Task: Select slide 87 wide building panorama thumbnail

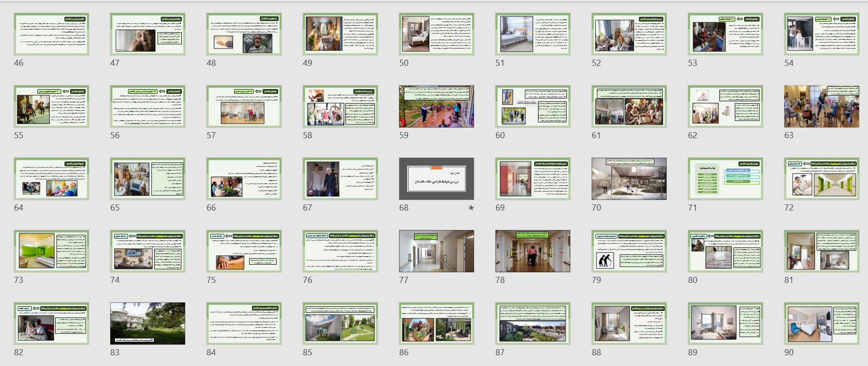Action: coord(532,324)
